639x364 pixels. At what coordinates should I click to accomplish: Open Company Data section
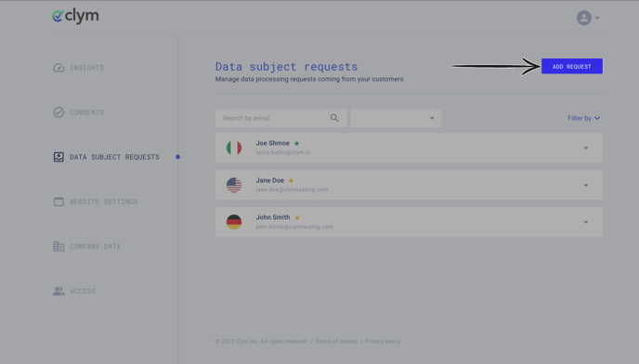pos(95,246)
